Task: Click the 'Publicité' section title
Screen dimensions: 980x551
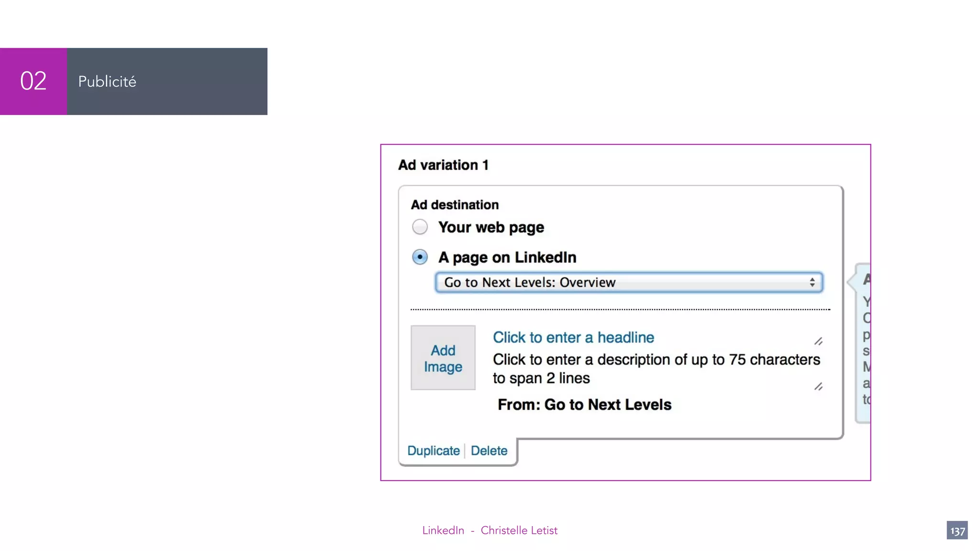Action: tap(107, 82)
